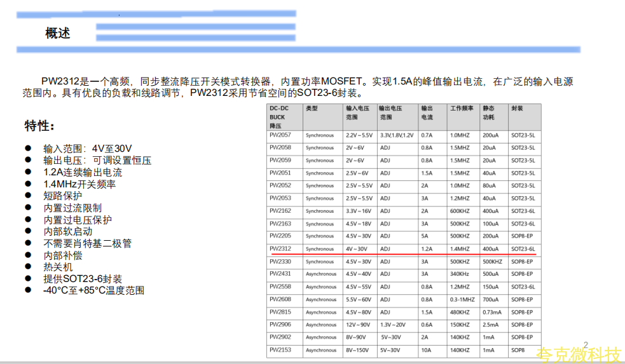This screenshot has height=364, width=625.
Task: Select the 封装 column header
Action: pyautogui.click(x=517, y=109)
